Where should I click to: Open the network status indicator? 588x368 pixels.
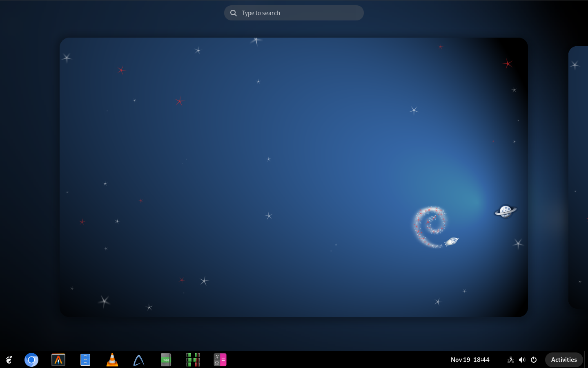pos(510,360)
